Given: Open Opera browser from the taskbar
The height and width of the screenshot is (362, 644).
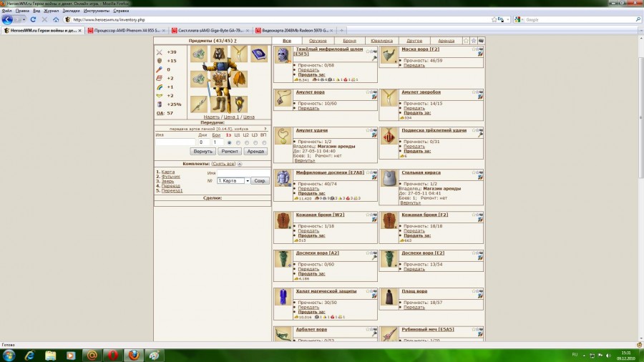Looking at the screenshot, I should click(x=113, y=355).
